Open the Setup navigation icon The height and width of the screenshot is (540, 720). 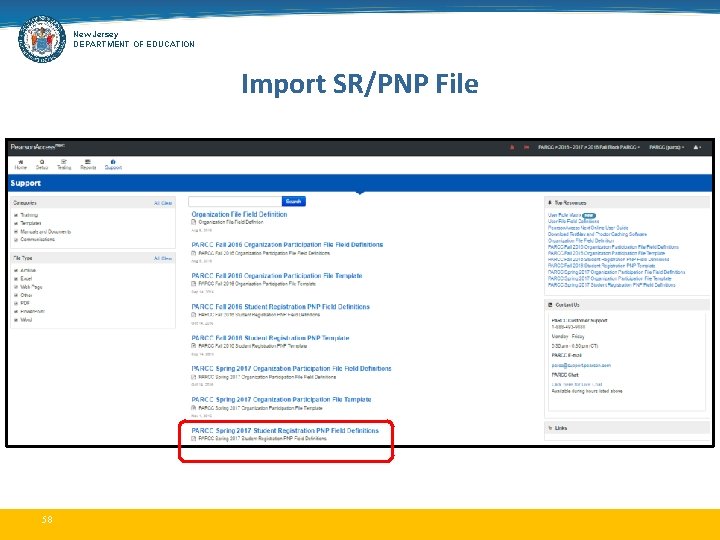[x=42, y=164]
